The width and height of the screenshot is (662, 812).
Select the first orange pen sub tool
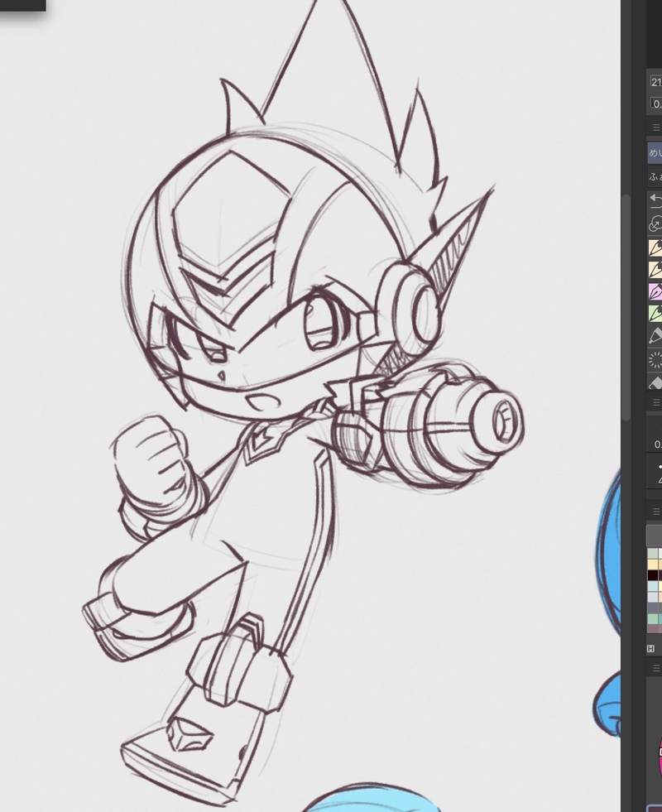(655, 247)
